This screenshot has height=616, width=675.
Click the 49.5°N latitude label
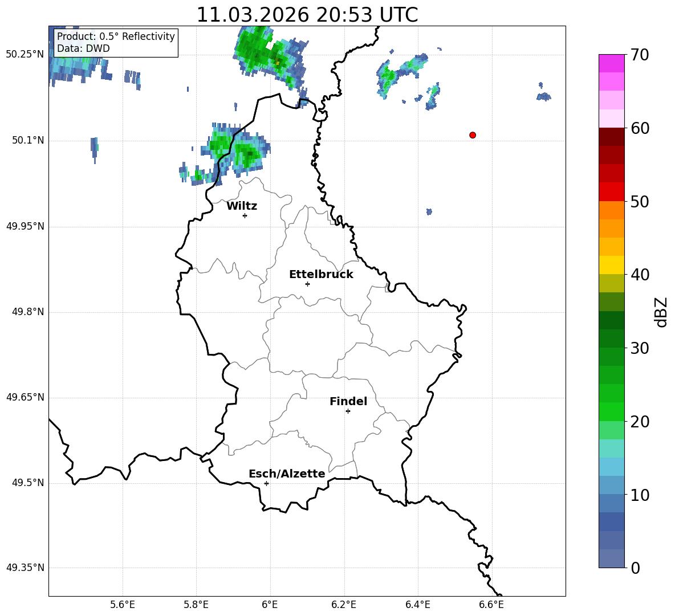pyautogui.click(x=28, y=483)
